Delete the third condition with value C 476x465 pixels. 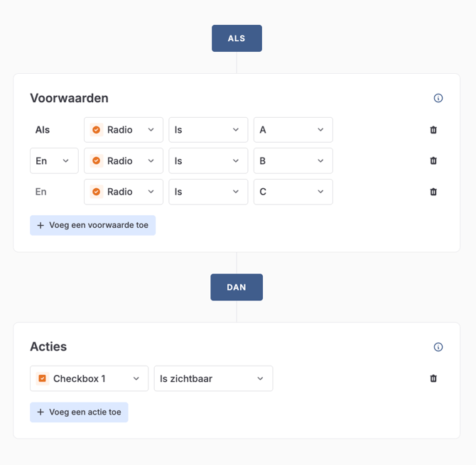point(433,192)
